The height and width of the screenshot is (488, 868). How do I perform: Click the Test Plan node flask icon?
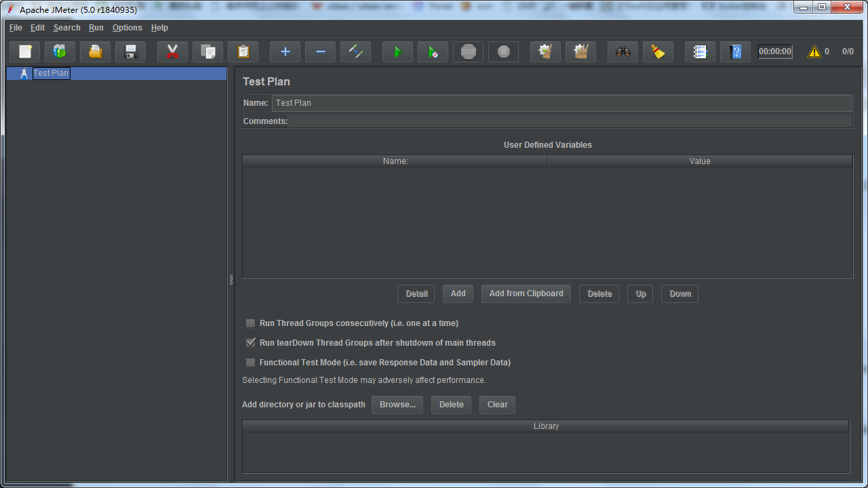24,73
